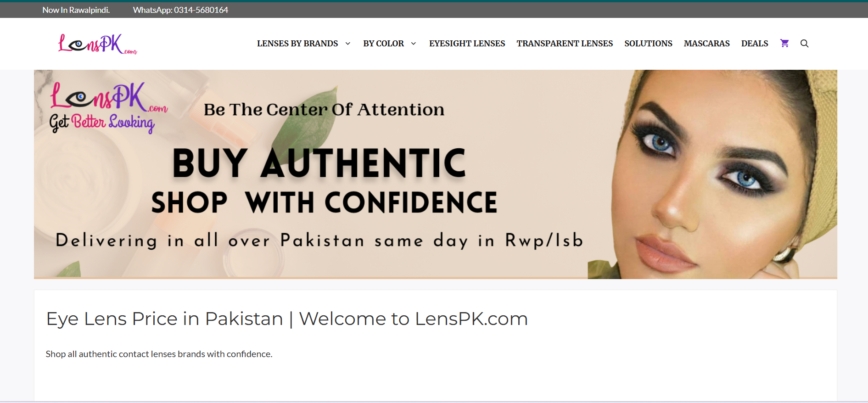Click the Eye Lens Price in Pakistan heading
Screen dimensions: 868x403
click(287, 319)
